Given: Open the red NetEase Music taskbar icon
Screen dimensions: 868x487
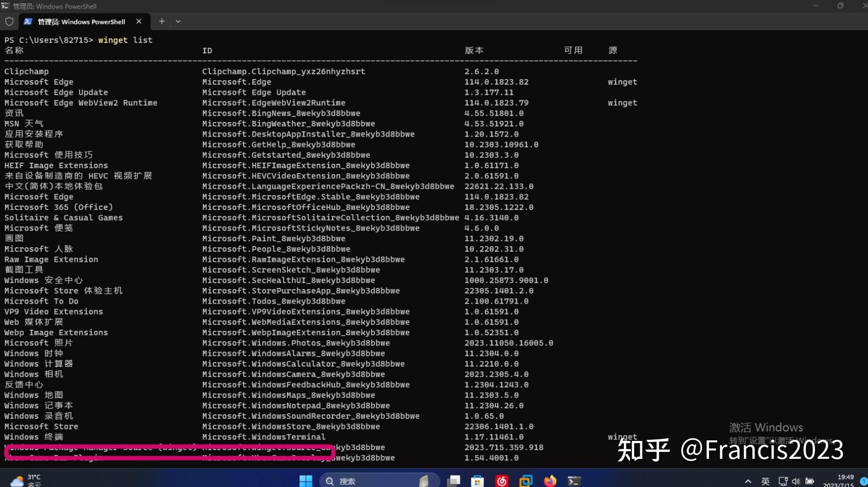Looking at the screenshot, I should click(502, 480).
